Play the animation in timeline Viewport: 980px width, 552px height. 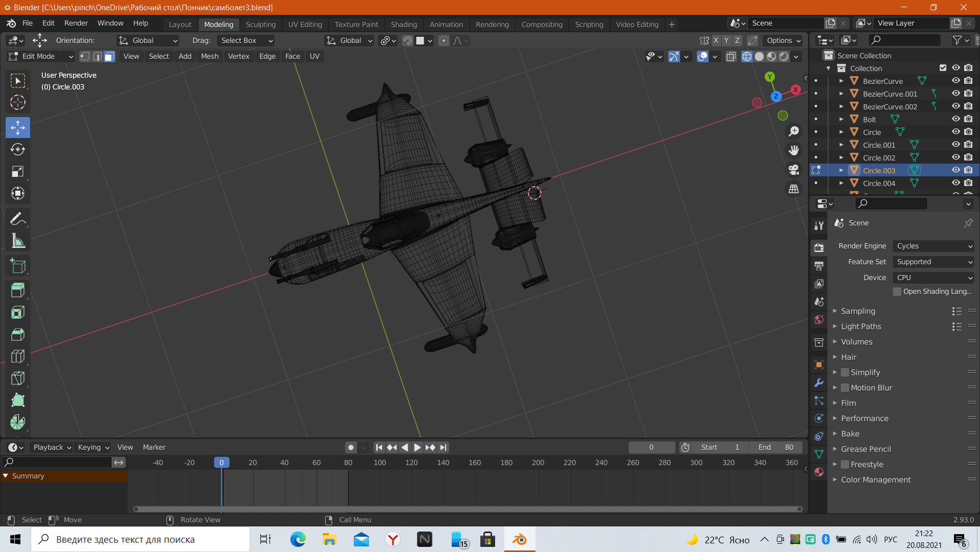(418, 447)
